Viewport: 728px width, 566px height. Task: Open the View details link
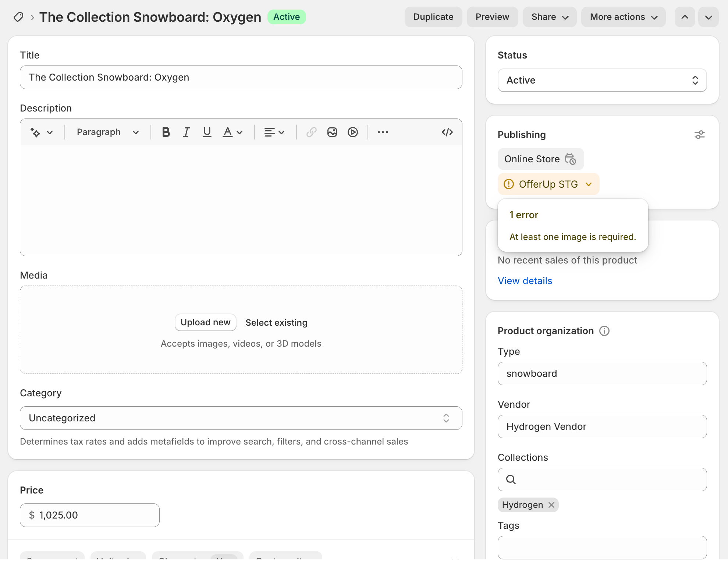(x=525, y=281)
